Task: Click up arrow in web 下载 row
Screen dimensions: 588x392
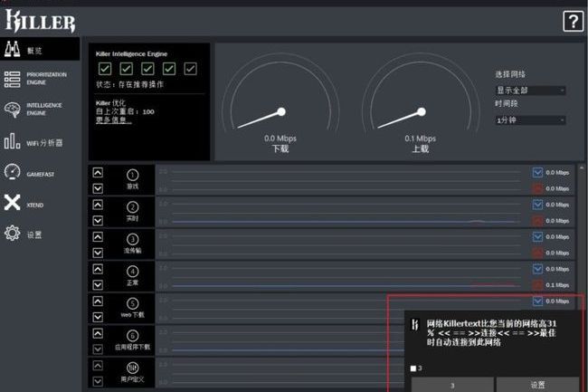Action: pos(98,301)
